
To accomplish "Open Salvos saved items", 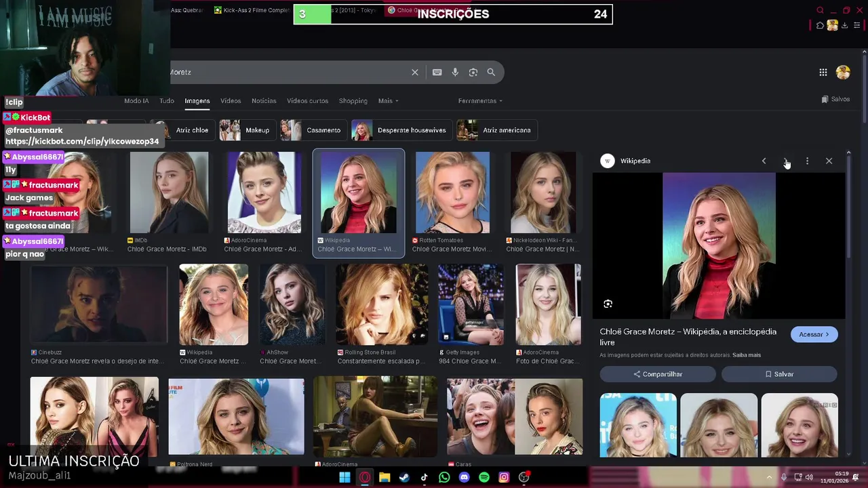I will (x=835, y=100).
